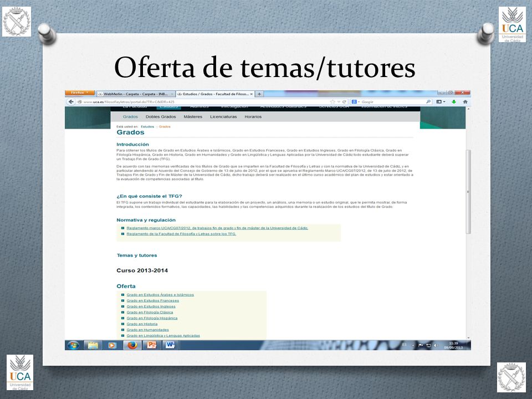The width and height of the screenshot is (532, 399).
Task: Launch Windows Media Player from taskbar
Action: point(112,345)
